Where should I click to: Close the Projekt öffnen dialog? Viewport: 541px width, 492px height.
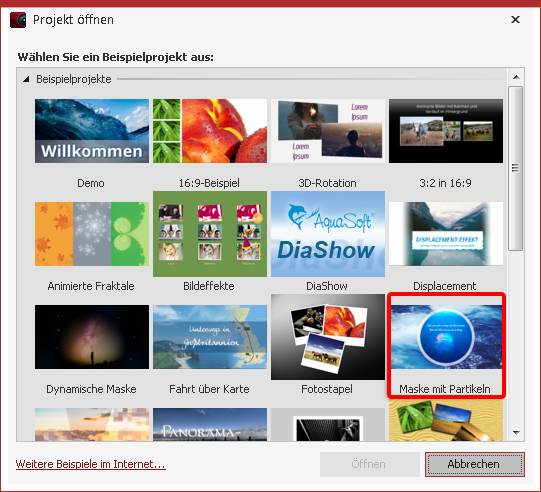(x=515, y=20)
